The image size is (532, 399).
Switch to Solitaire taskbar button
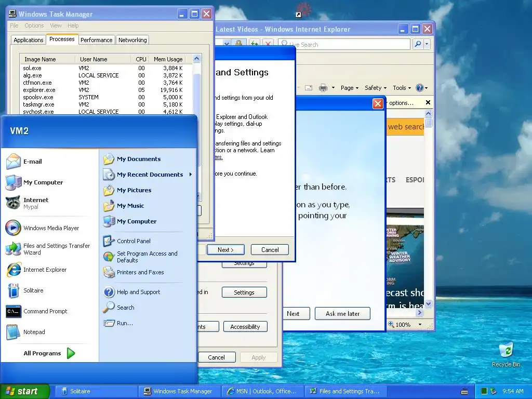click(96, 392)
